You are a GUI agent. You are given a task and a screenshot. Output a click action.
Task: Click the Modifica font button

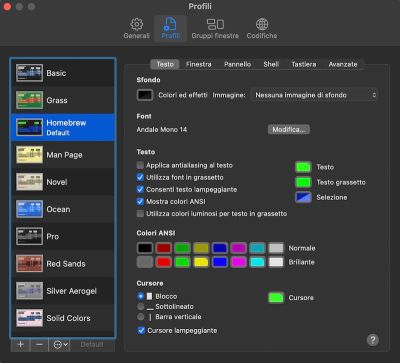click(x=289, y=129)
